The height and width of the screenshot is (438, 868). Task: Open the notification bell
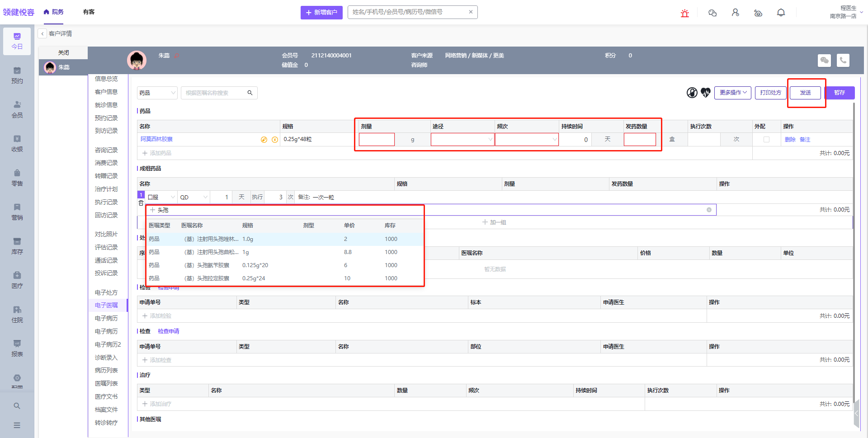click(x=781, y=13)
